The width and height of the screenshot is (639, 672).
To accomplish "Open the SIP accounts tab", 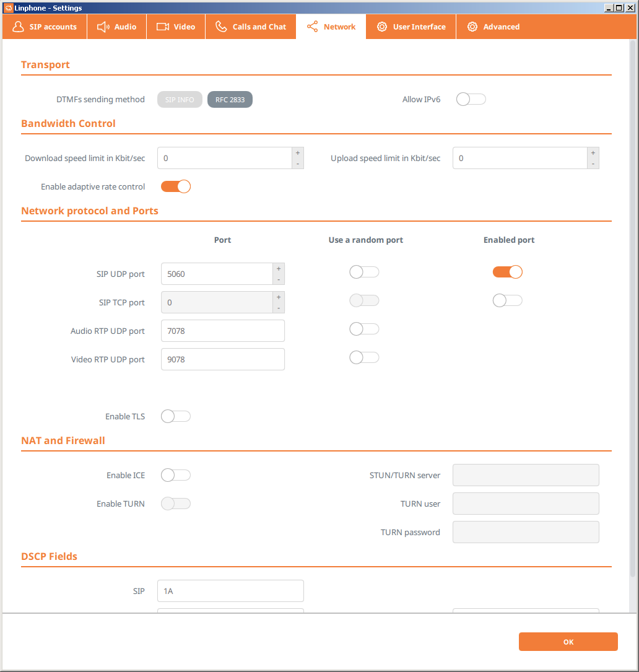I will (45, 27).
